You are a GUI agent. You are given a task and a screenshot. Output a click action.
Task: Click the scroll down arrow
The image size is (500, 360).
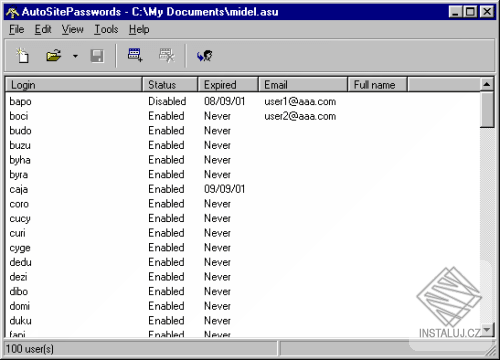tap(487, 330)
